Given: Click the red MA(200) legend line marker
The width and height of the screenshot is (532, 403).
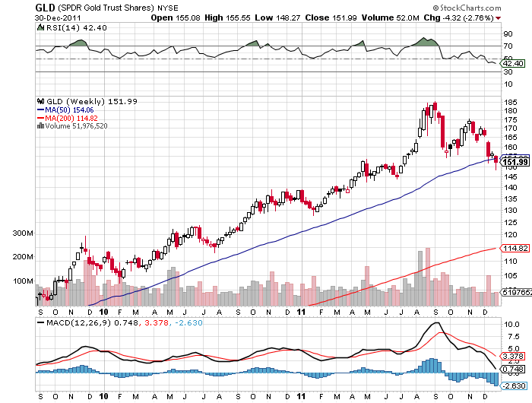Looking at the screenshot, I should tap(40, 118).
